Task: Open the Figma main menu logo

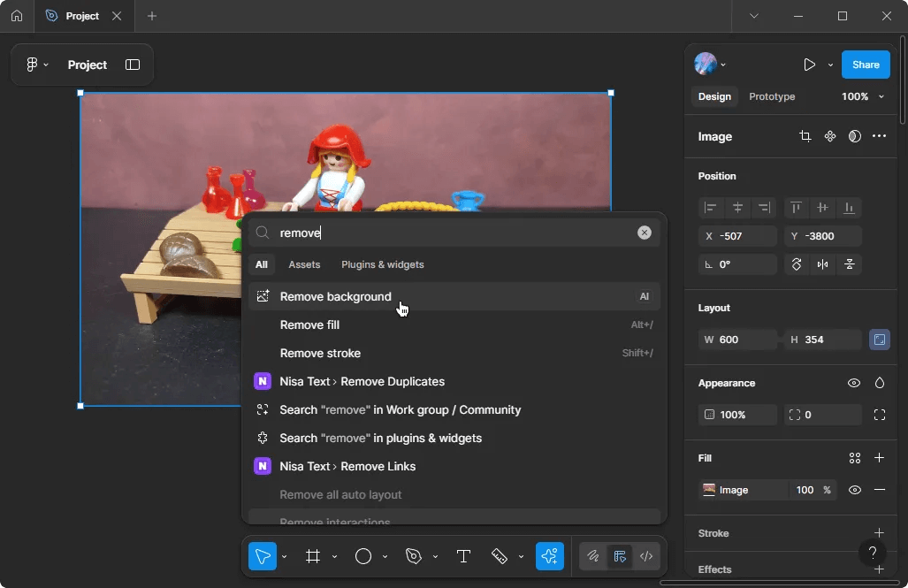Action: [32, 65]
